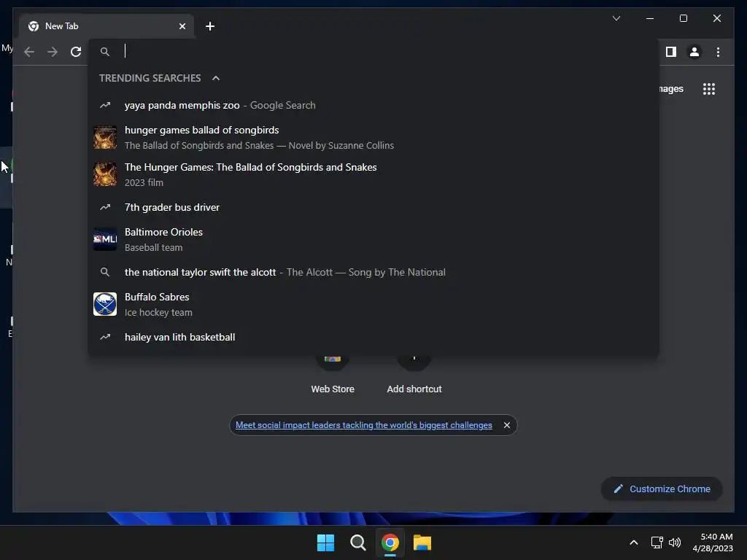747x560 pixels.
Task: Select suggestion yaya panda memphis zoo
Action: (x=373, y=105)
